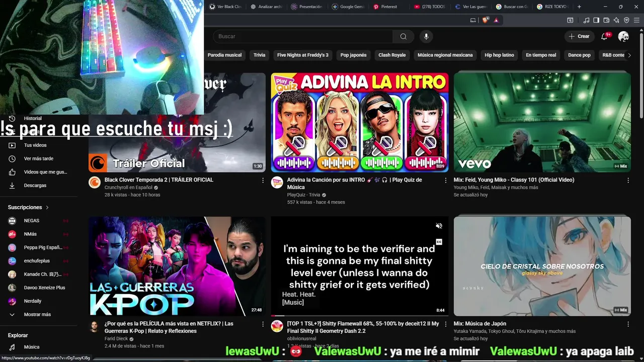Open the Davoo Xeneize Plus subscription
This screenshot has width=644, height=362.
click(x=39, y=288)
